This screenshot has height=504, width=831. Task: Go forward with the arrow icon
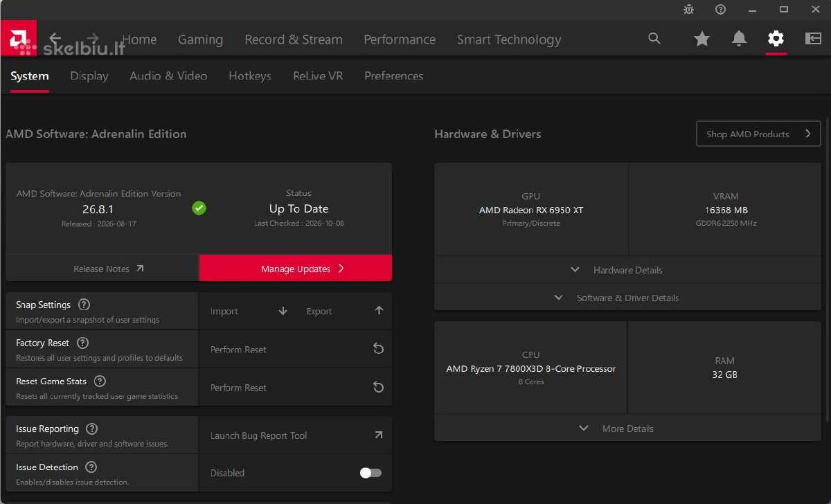click(92, 39)
